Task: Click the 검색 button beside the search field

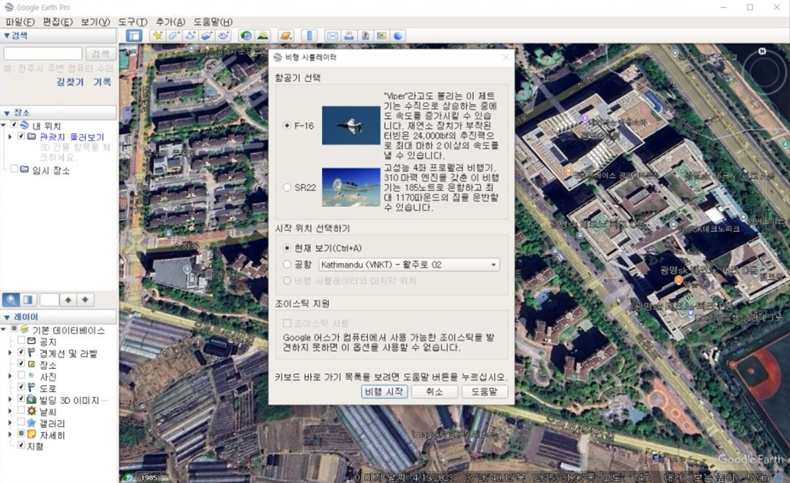Action: click(x=100, y=54)
